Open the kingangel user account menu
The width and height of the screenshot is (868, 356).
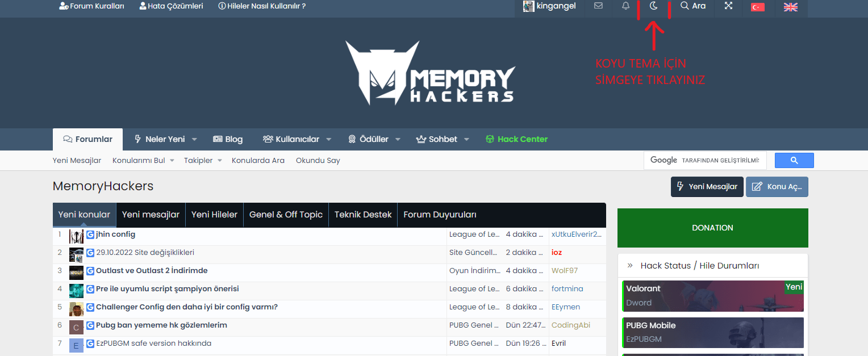[x=549, y=6]
